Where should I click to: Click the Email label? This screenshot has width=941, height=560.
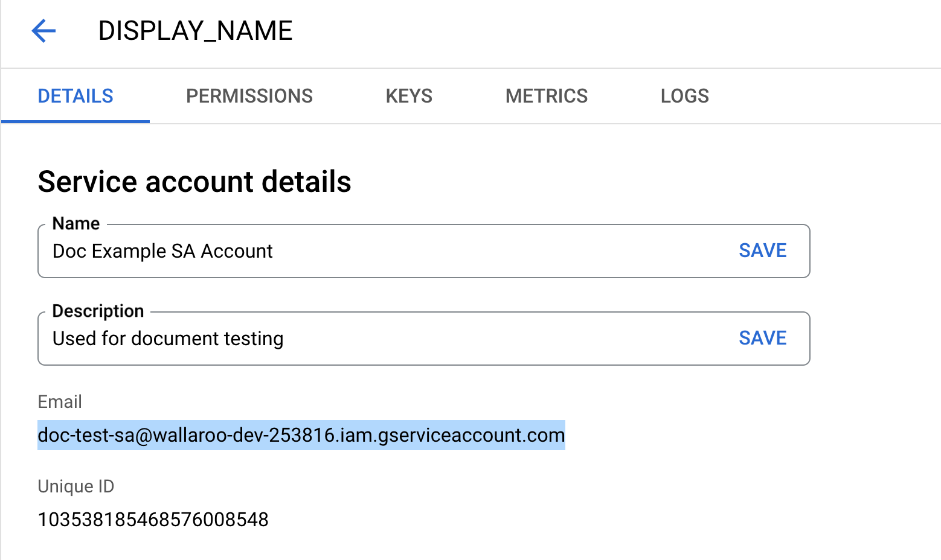pyautogui.click(x=60, y=401)
